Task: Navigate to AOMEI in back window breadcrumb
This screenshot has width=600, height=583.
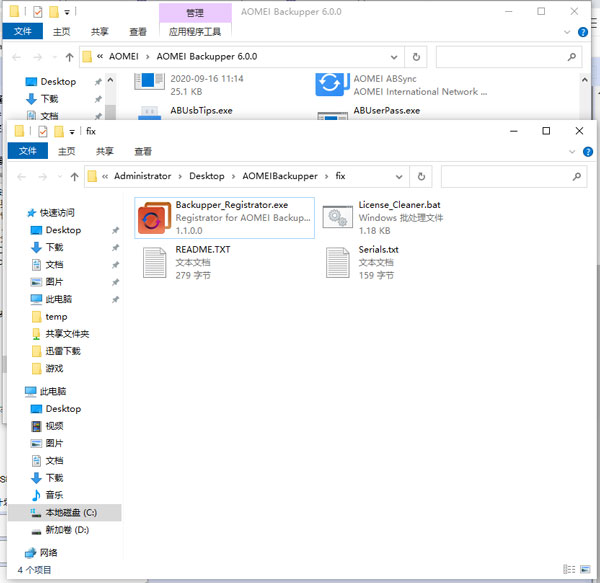Action: pos(124,57)
